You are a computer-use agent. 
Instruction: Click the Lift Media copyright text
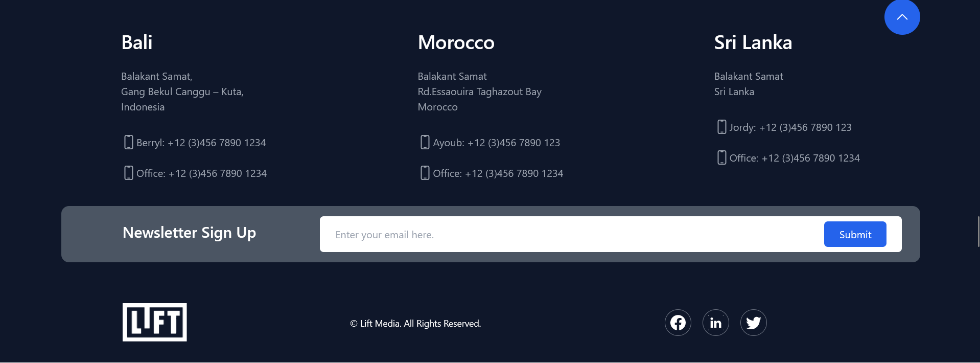[x=415, y=323]
